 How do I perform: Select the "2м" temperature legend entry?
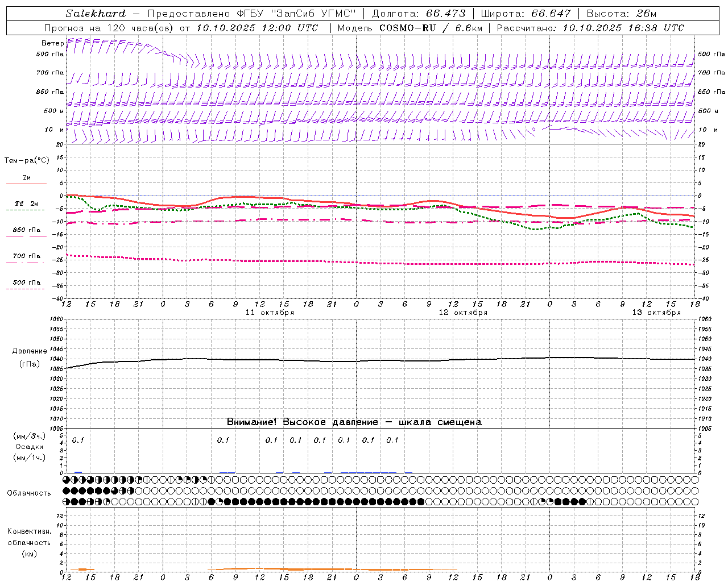tap(27, 178)
